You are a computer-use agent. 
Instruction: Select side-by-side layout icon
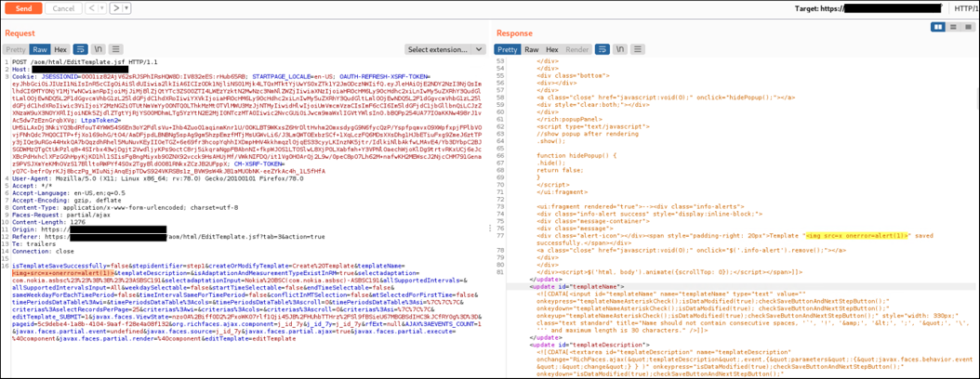[939, 27]
